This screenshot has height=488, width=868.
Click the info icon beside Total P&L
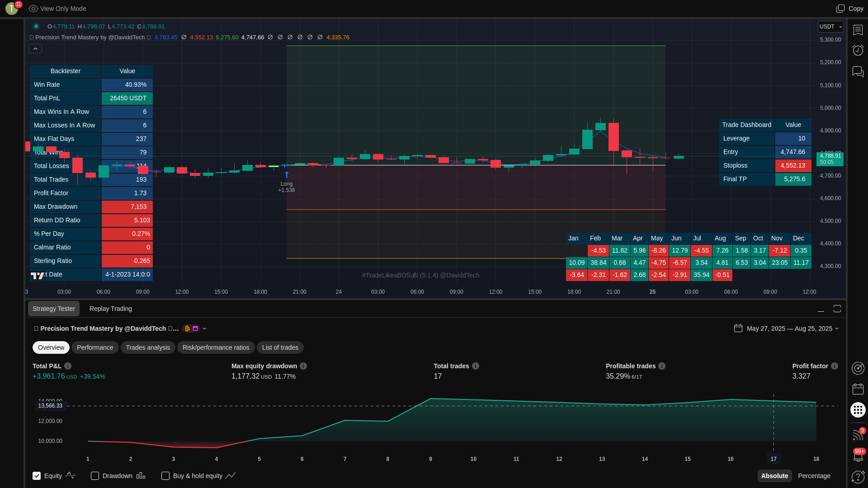point(68,366)
